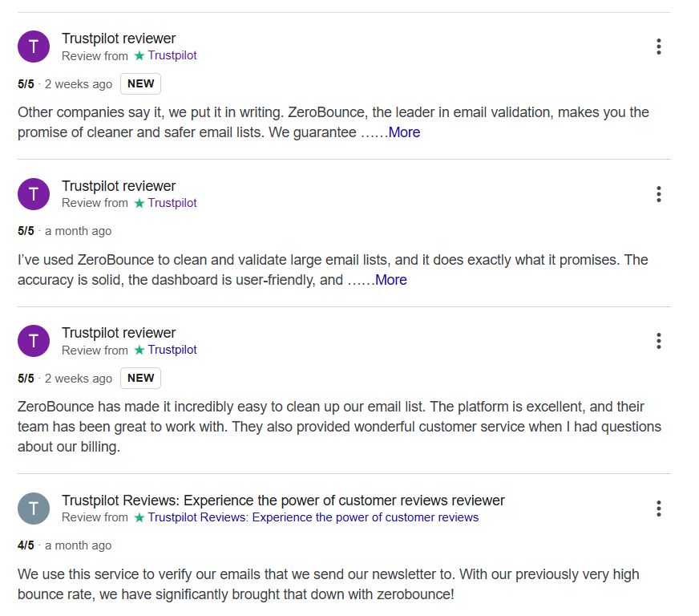
Task: Click the third reviewer's purple avatar
Action: 33,341
